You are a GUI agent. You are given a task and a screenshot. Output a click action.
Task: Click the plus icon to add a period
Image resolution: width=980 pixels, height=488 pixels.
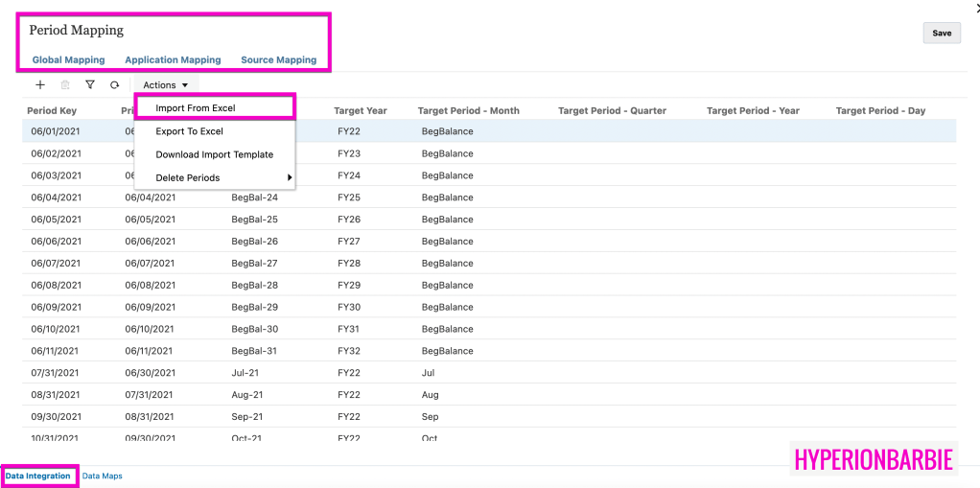click(x=40, y=85)
